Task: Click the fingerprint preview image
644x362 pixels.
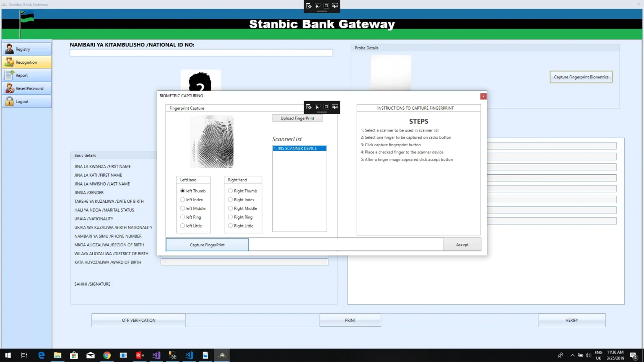Action: pyautogui.click(x=212, y=142)
